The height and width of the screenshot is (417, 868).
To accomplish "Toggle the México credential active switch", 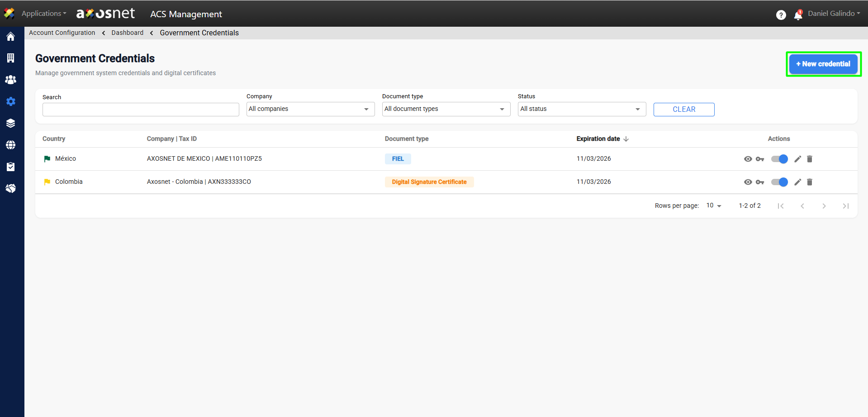I will click(779, 159).
